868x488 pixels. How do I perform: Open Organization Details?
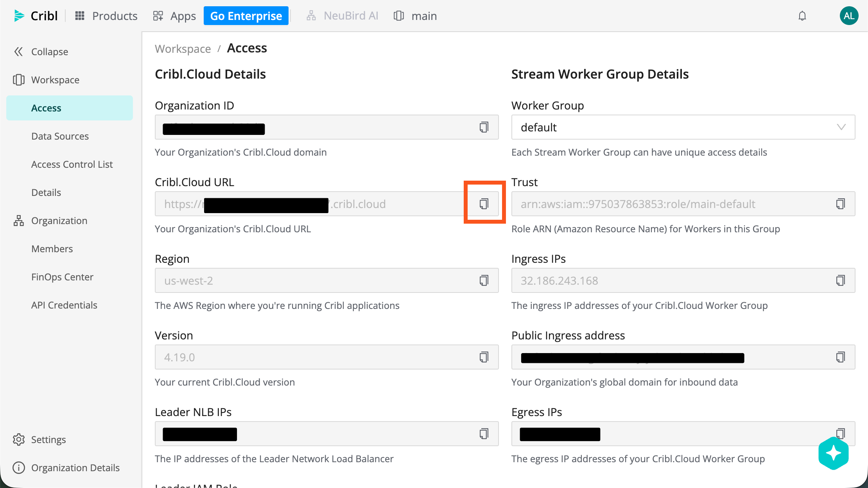coord(66,468)
